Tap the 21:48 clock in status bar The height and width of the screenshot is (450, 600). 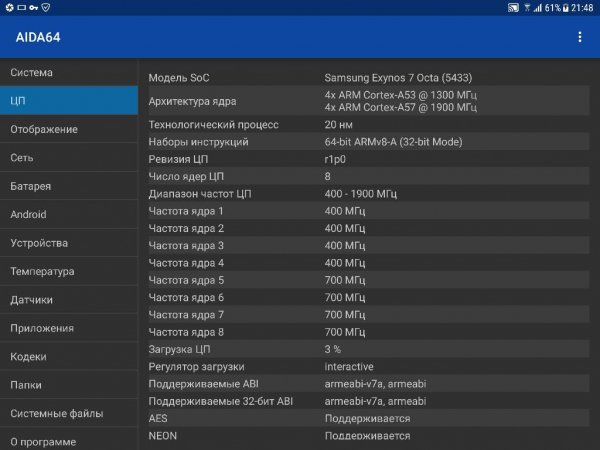(x=582, y=8)
